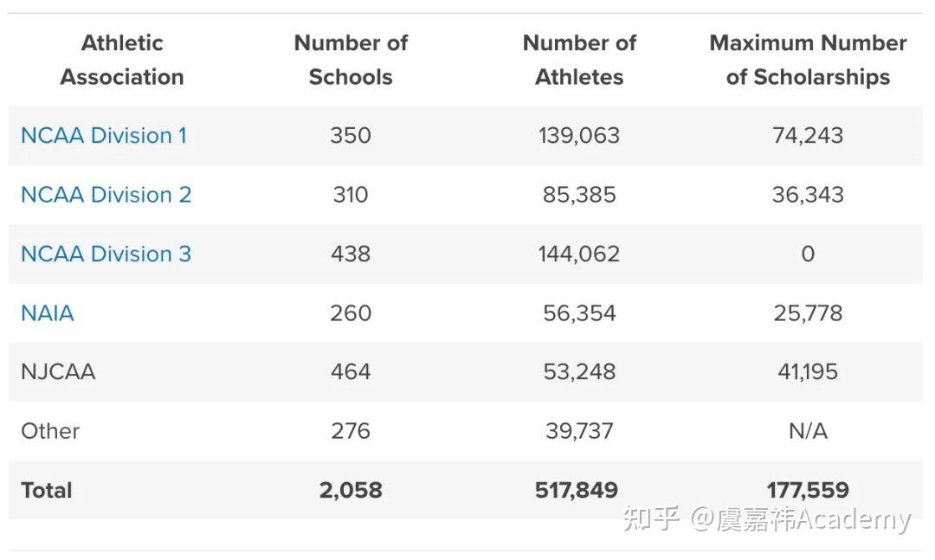Click the Athletic Association column header

(122, 60)
